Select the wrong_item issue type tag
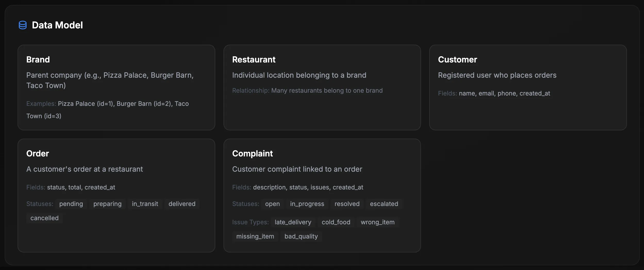 [x=377, y=222]
